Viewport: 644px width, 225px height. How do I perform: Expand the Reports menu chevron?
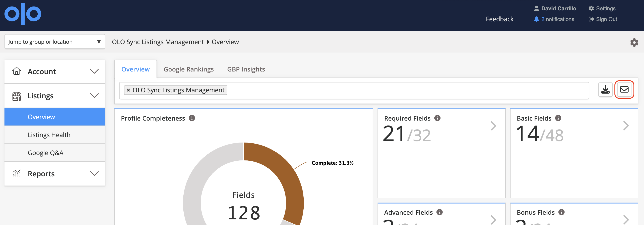tap(94, 173)
